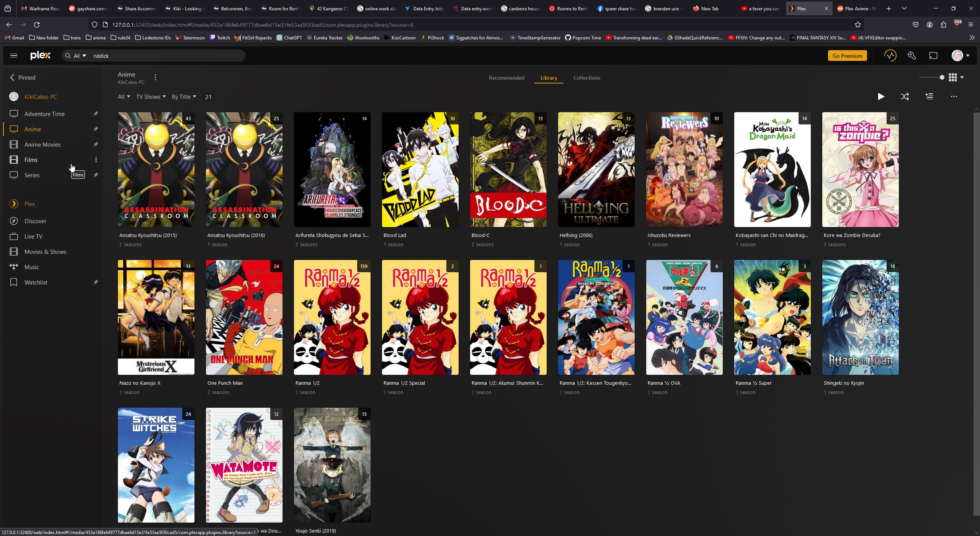Go back from the Pinned sidebar
Screen dimensions: 980x536
[x=12, y=78]
